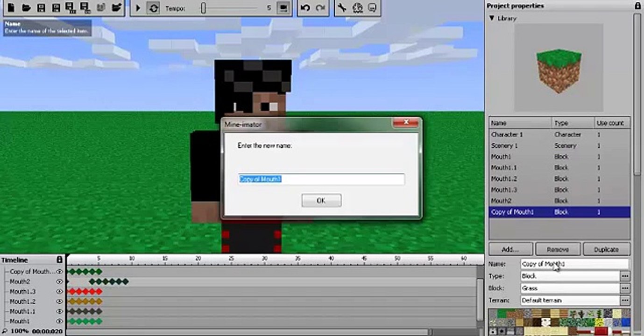Toggle the camera button right of the tempo value
Image resolution: width=644 pixels, height=336 pixels.
coord(283,8)
